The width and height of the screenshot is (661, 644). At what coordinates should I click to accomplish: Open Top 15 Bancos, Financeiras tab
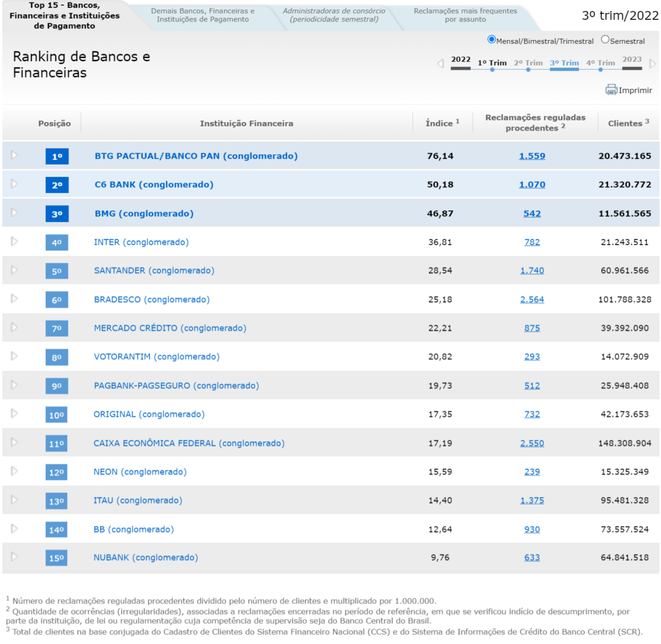click(65, 15)
